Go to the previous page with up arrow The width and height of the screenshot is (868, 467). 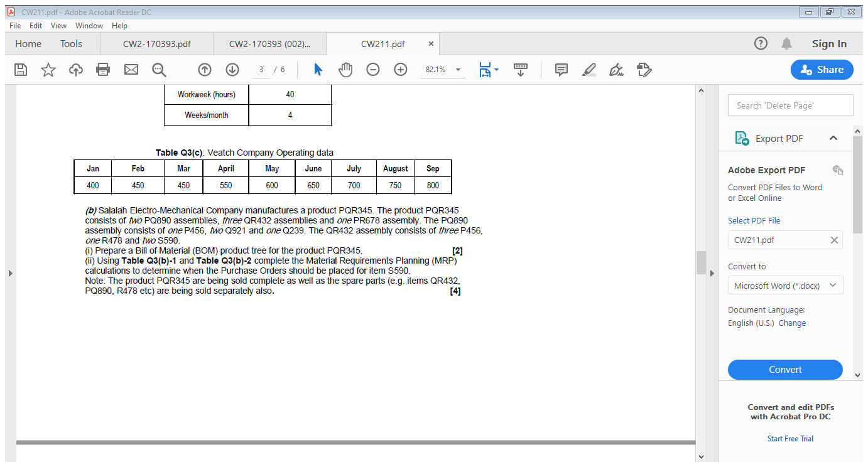coord(205,70)
